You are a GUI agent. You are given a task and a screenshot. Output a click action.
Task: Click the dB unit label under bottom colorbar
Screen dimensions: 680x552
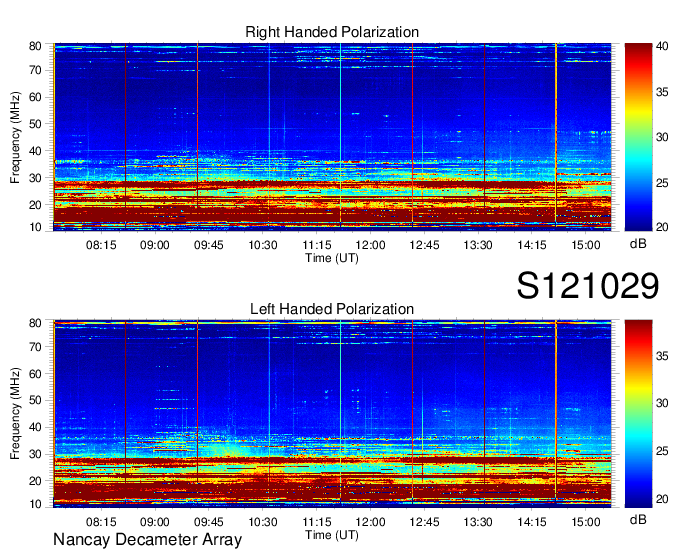tap(638, 519)
